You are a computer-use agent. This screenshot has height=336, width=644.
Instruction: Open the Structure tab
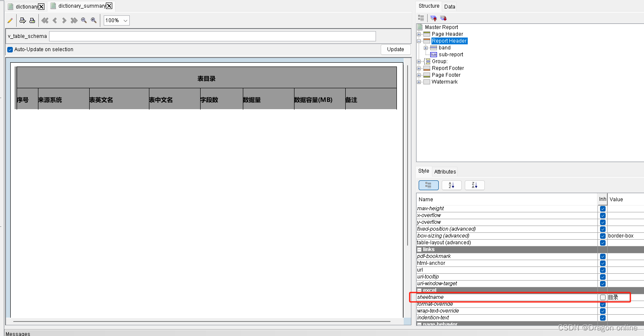coord(429,6)
